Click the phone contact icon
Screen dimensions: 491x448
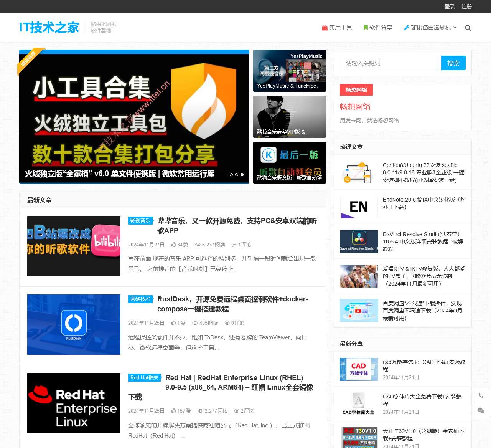pyautogui.click(x=481, y=395)
